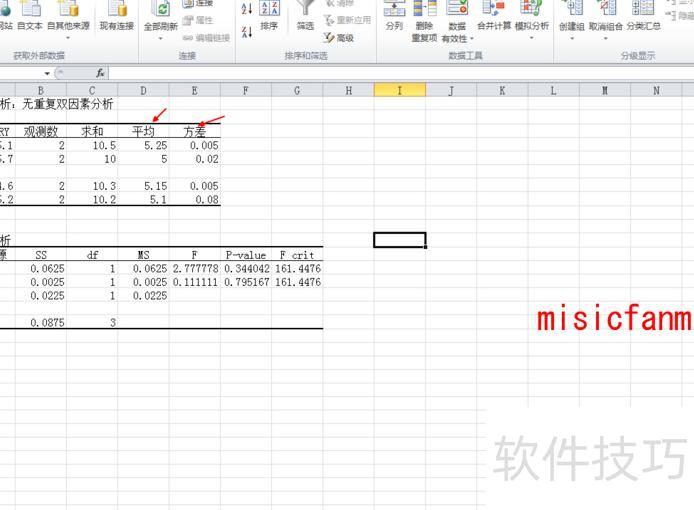Open Advanced (高级) filter options
Image resolution: width=694 pixels, height=510 pixels.
(x=339, y=38)
